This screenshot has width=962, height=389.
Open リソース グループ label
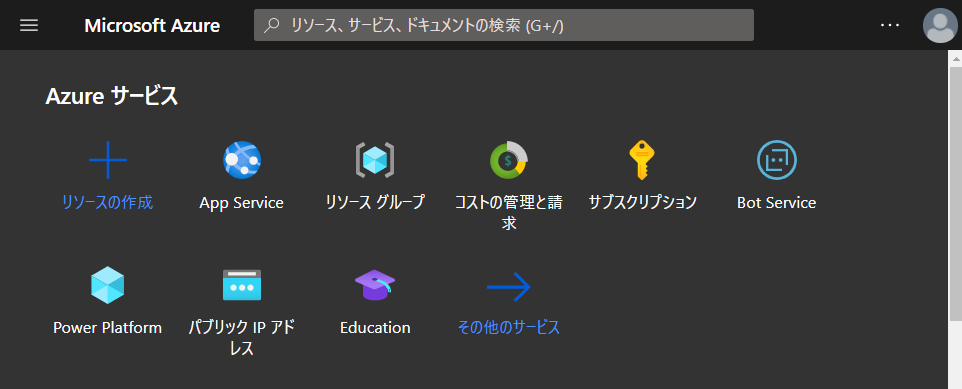pyautogui.click(x=375, y=202)
